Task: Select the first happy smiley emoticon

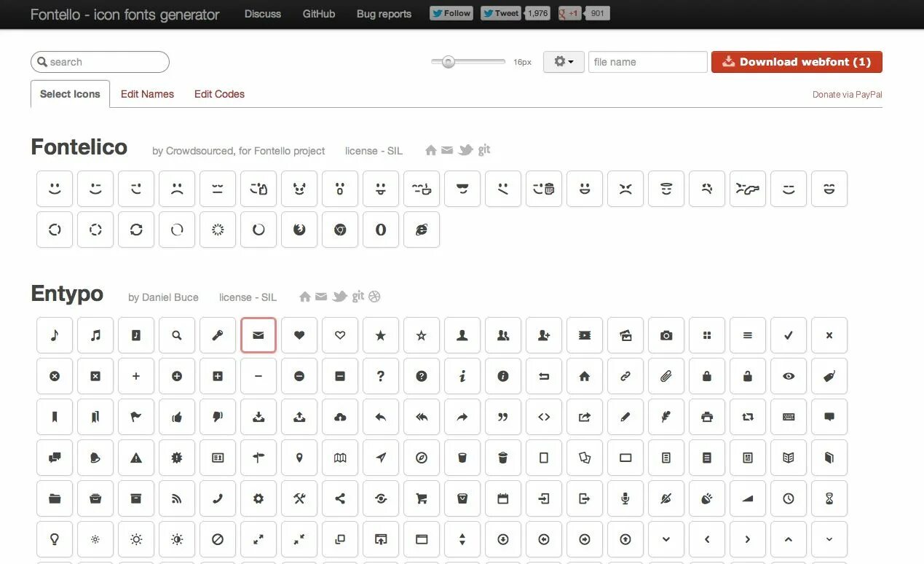Action: (55, 189)
